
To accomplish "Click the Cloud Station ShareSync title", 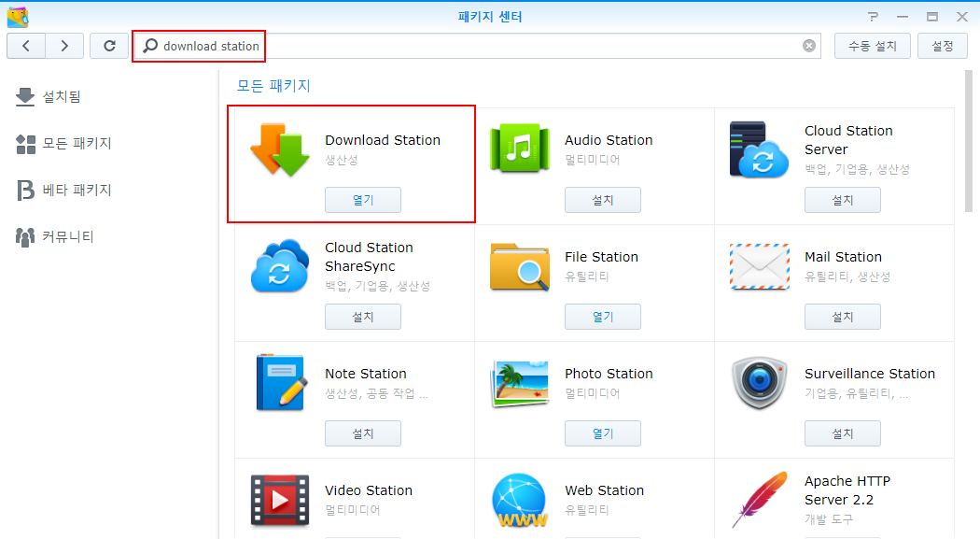I will (x=369, y=257).
